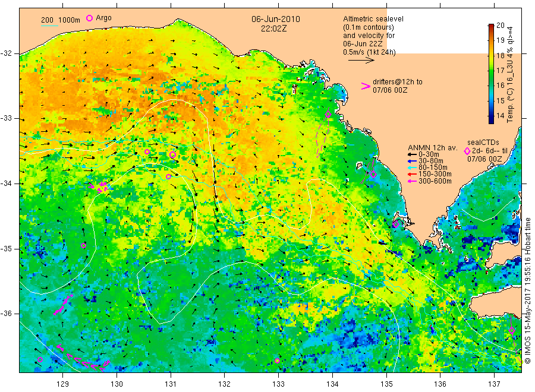Screen dimensions: 535x392
Task: Click the '200 1000m' depth contour label
Action: pyautogui.click(x=61, y=20)
